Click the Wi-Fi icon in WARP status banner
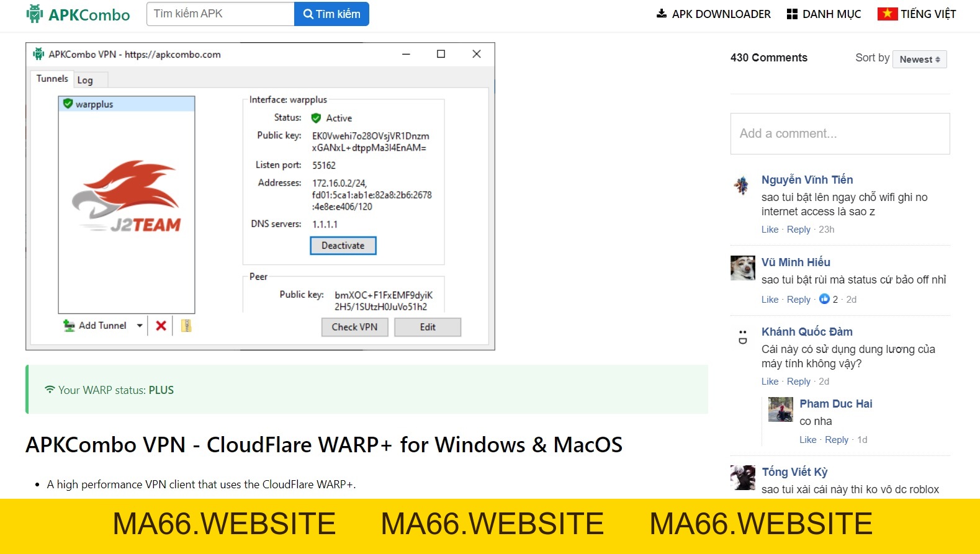Viewport: 980px width, 554px height. [x=50, y=390]
